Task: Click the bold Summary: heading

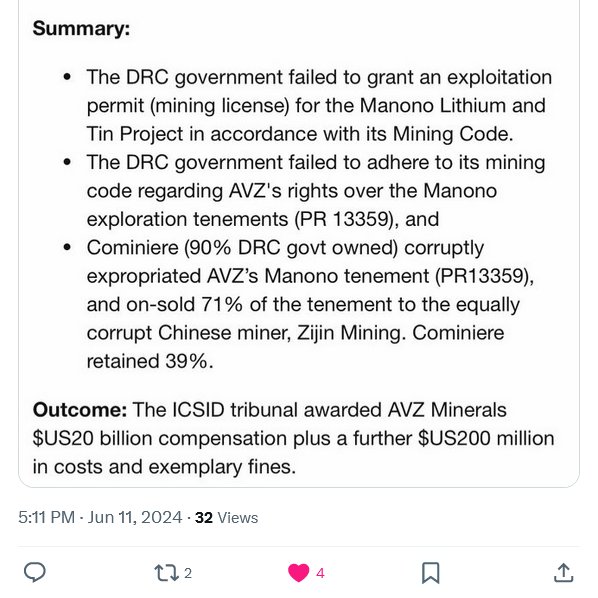Action: pyautogui.click(x=81, y=29)
